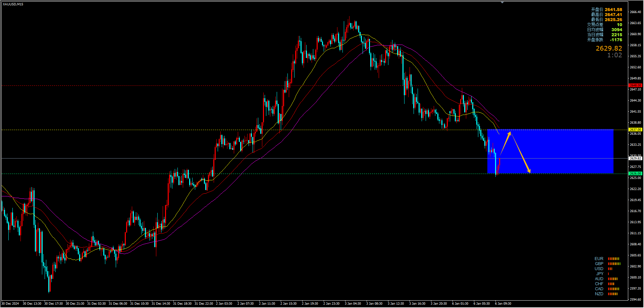Click the NZD currency strength label
The height and width of the screenshot is (308, 644).
click(599, 294)
